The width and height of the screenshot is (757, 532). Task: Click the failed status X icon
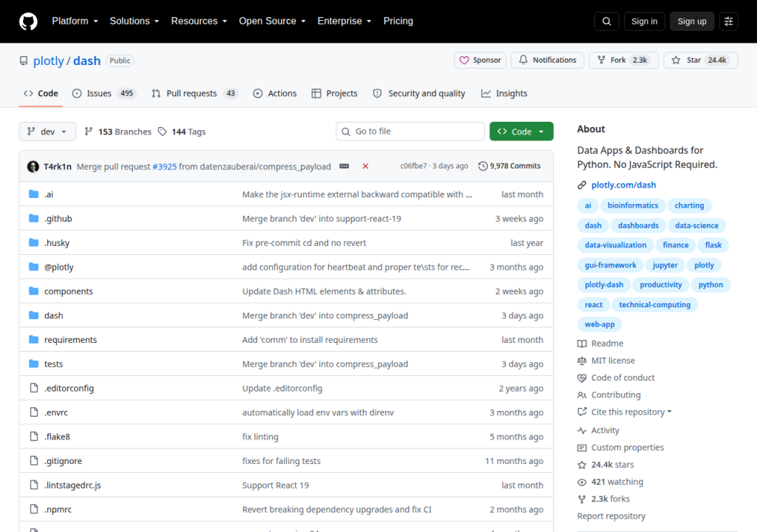[365, 166]
